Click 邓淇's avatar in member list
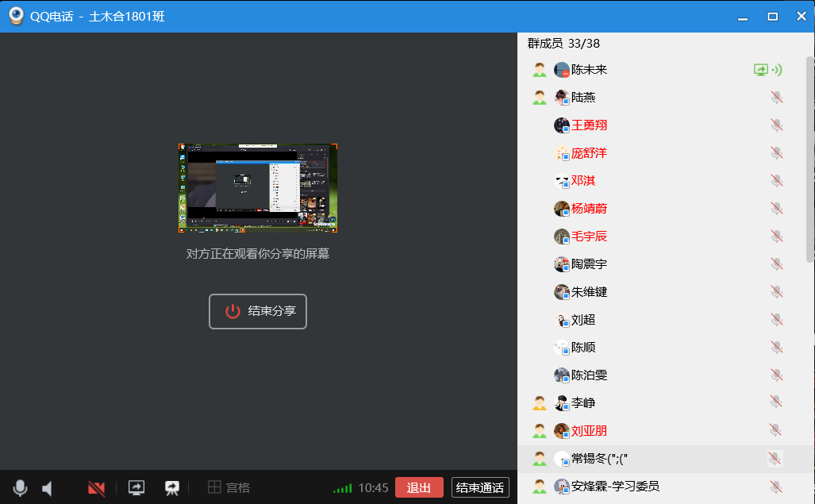Viewport: 815px width, 504px height. click(562, 181)
